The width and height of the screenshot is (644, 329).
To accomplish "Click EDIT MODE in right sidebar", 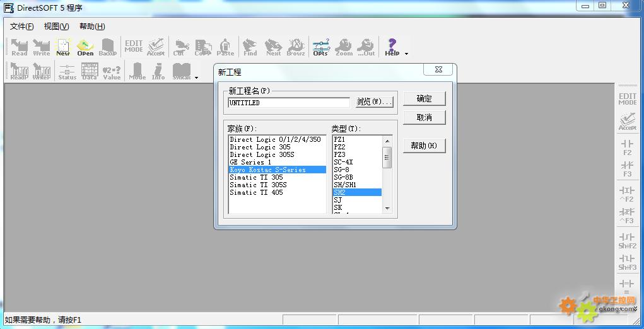I will pos(627,99).
